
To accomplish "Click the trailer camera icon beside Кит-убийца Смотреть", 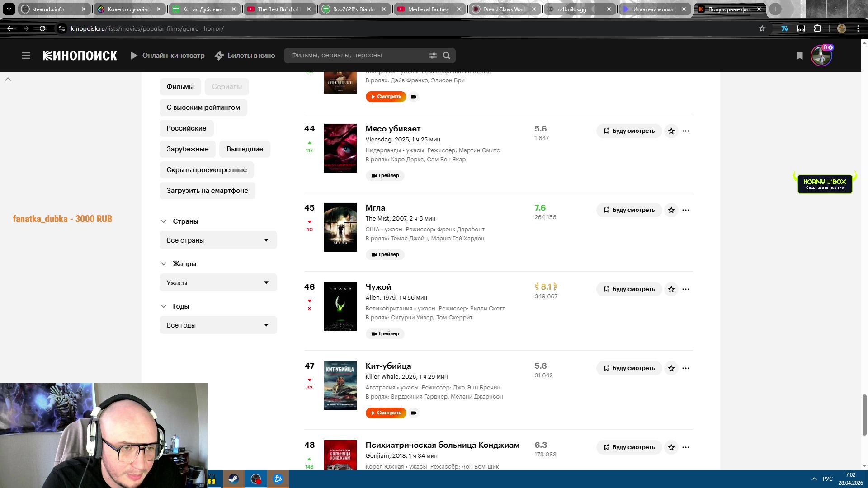I will 414,413.
